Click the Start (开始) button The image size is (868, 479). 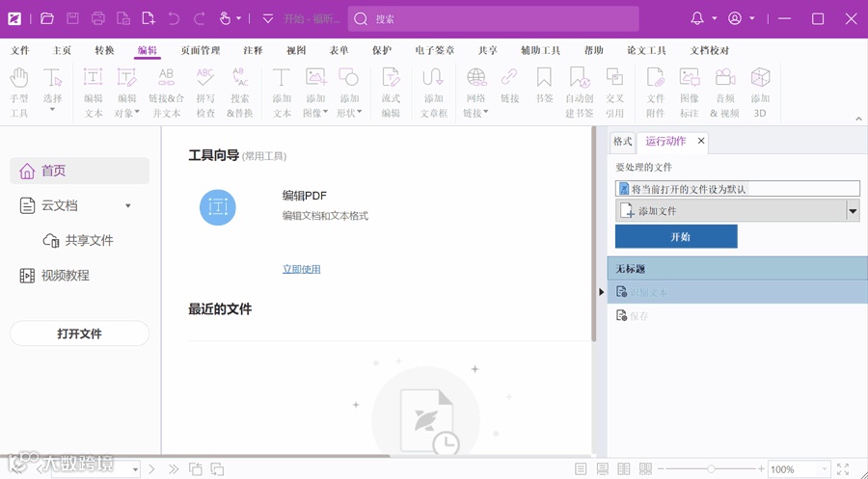pyautogui.click(x=676, y=236)
